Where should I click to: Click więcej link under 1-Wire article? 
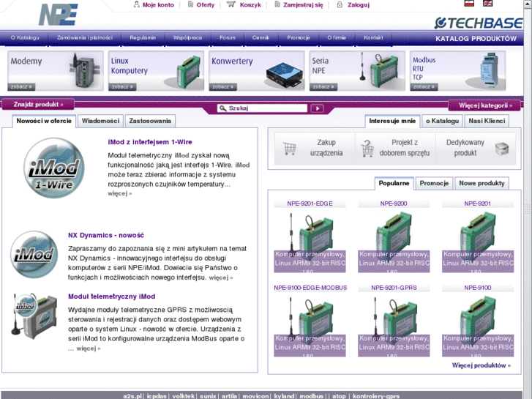pos(120,193)
